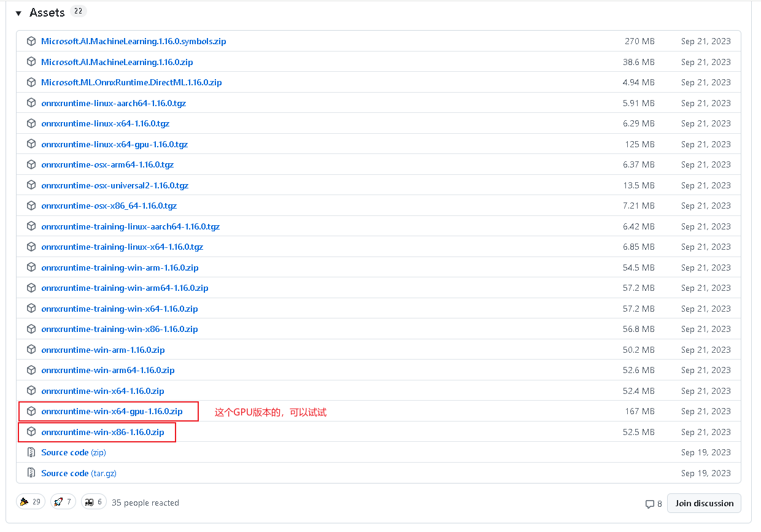Viewport: 761px width, 532px height.
Task: Click the file icon beside Source code (zip)
Action: (31, 452)
